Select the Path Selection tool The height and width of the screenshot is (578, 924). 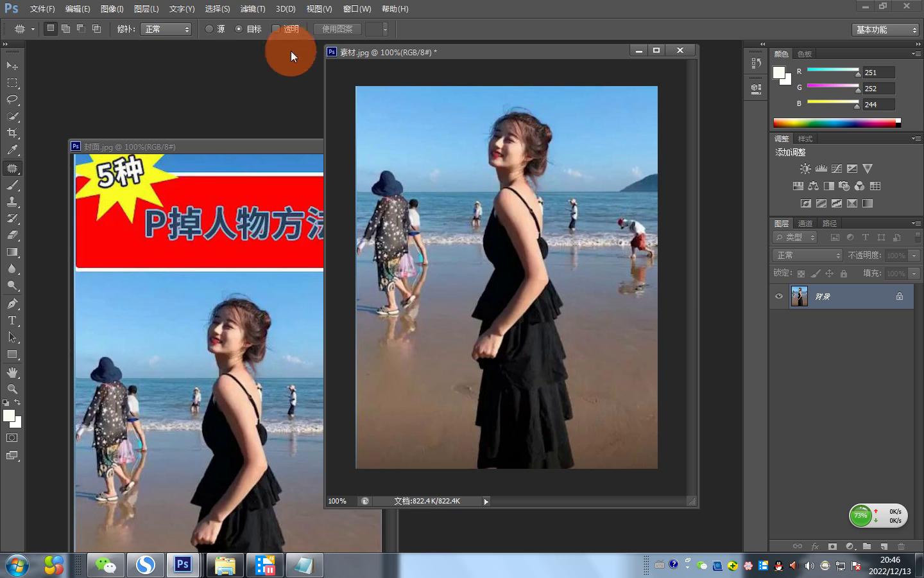[x=12, y=337]
